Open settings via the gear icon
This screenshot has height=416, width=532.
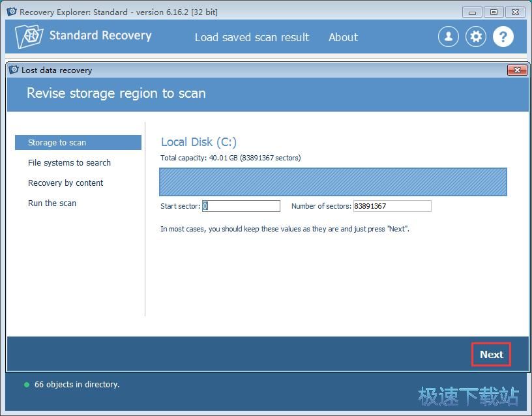476,37
